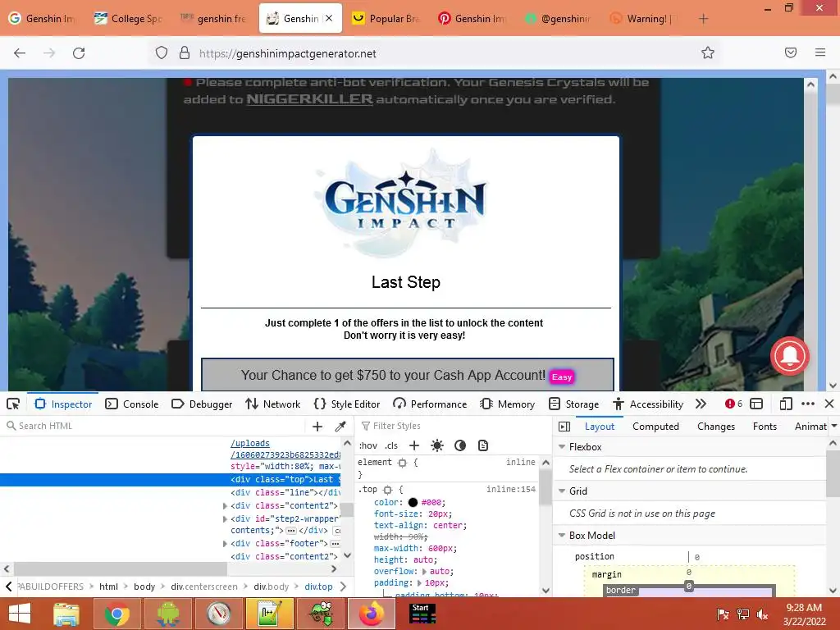Image resolution: width=840 pixels, height=630 pixels.
Task: Click the Cash App $750 offer button
Action: [407, 375]
